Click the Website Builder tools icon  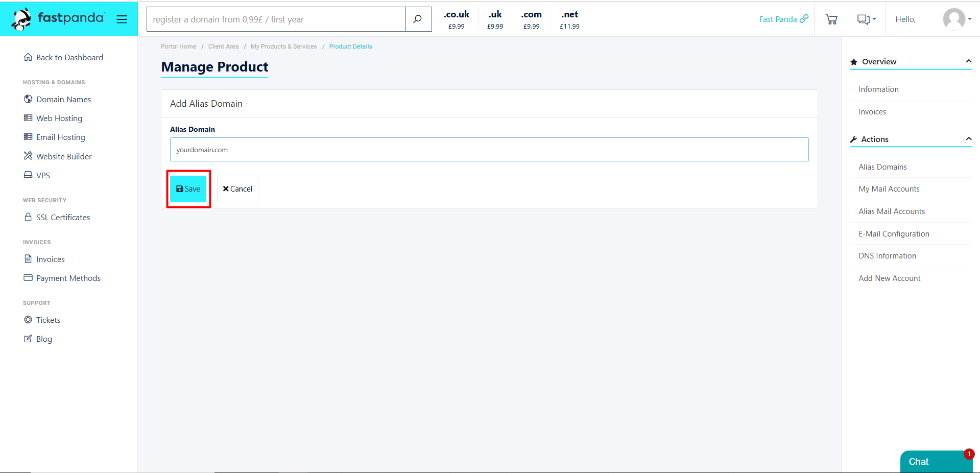(x=28, y=156)
